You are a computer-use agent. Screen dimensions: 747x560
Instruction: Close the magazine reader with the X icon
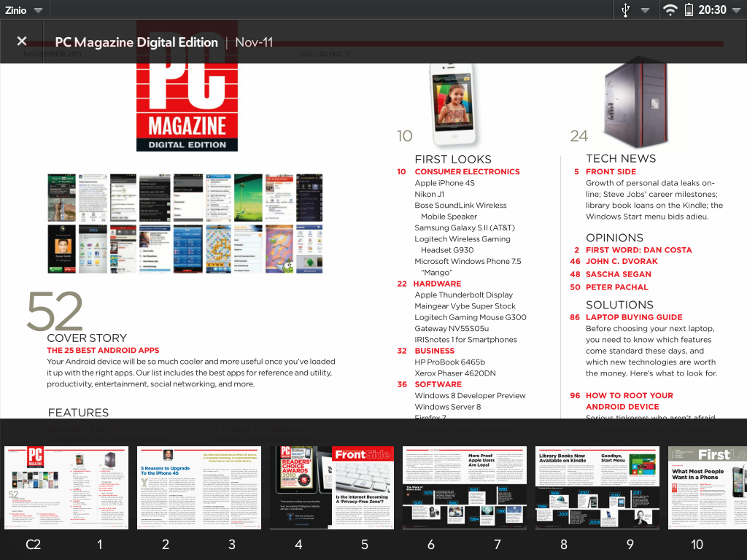[x=21, y=42]
